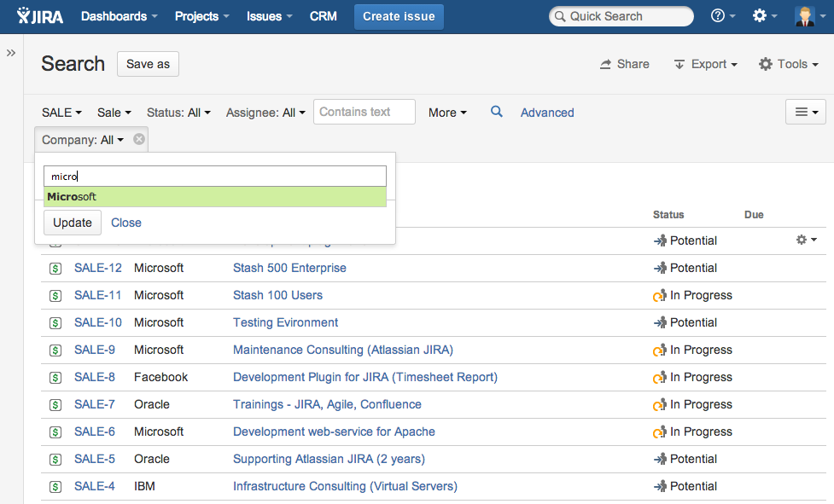This screenshot has height=504, width=834.
Task: Click the JIRA logo
Action: (x=40, y=16)
